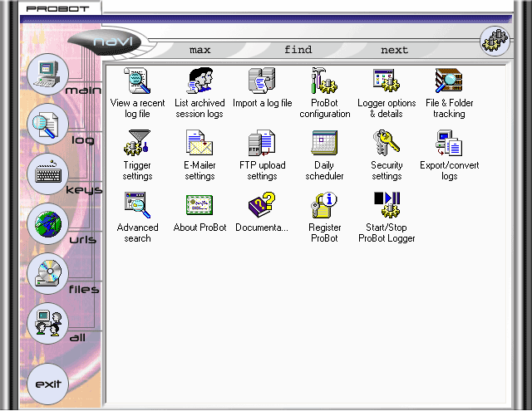Click the find navigation tab
Screen dimensions: 532x411
298,50
